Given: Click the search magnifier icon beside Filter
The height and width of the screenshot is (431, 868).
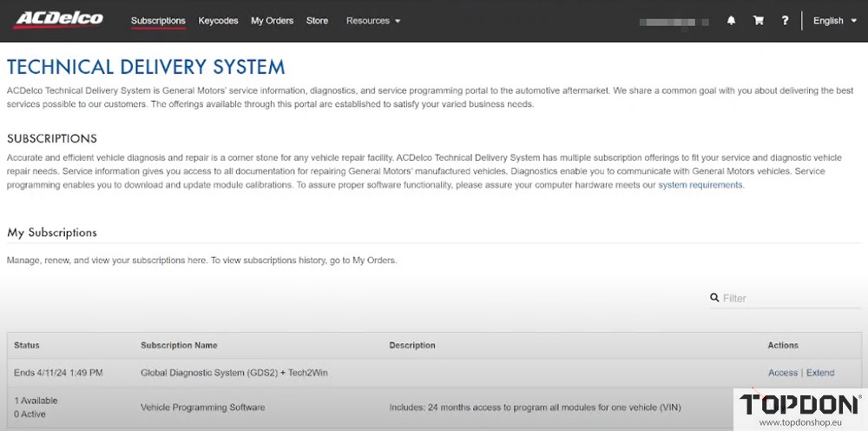Looking at the screenshot, I should (714, 298).
